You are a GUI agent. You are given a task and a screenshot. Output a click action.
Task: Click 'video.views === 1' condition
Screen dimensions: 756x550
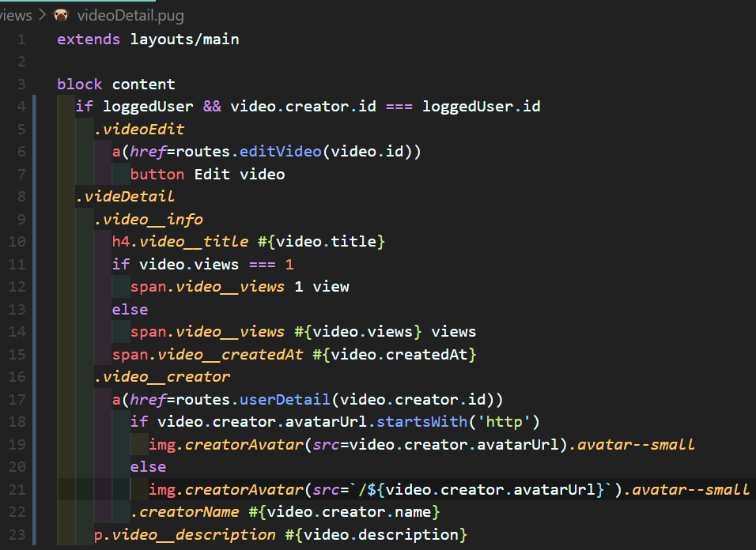[x=217, y=265]
